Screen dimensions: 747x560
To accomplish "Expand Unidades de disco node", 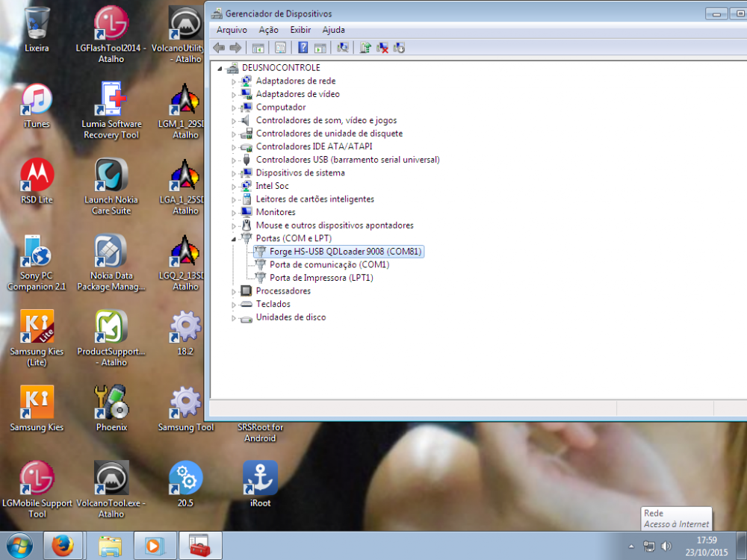I will (x=233, y=318).
